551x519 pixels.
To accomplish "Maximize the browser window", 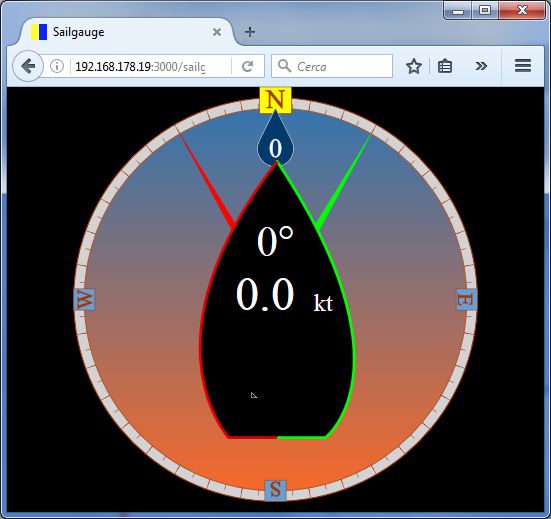I will point(485,10).
